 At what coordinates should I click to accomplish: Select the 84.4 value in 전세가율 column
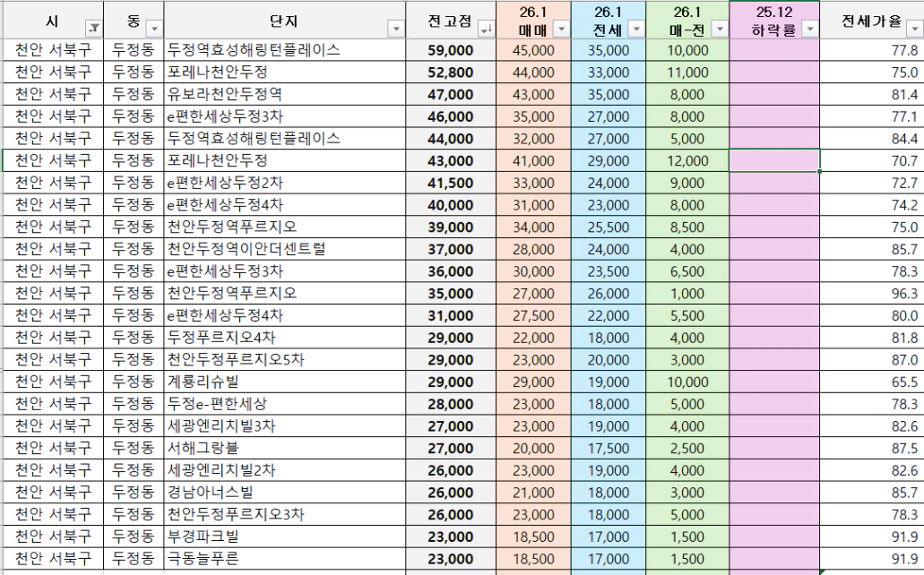871,139
